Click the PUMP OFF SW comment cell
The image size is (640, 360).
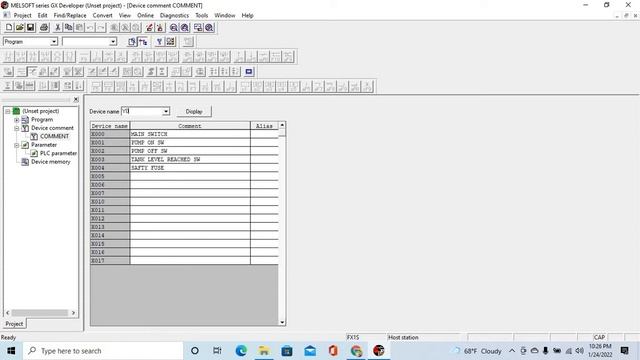point(190,151)
